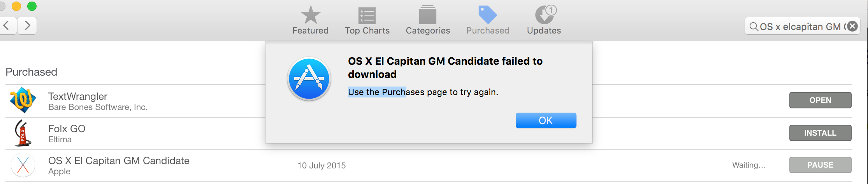Go back with the left arrow
Viewport: 868px width, 184px height.
click(7, 26)
